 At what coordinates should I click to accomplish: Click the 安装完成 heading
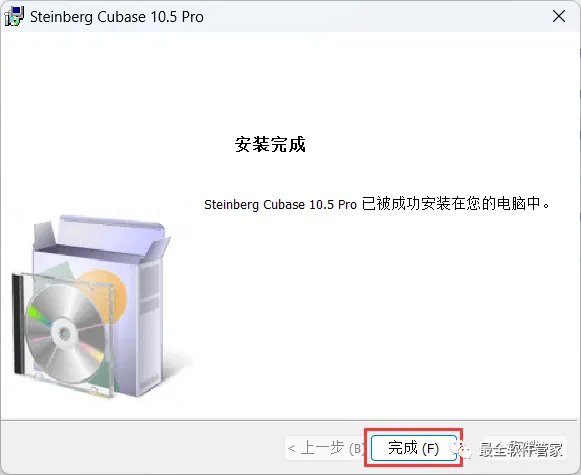click(270, 144)
